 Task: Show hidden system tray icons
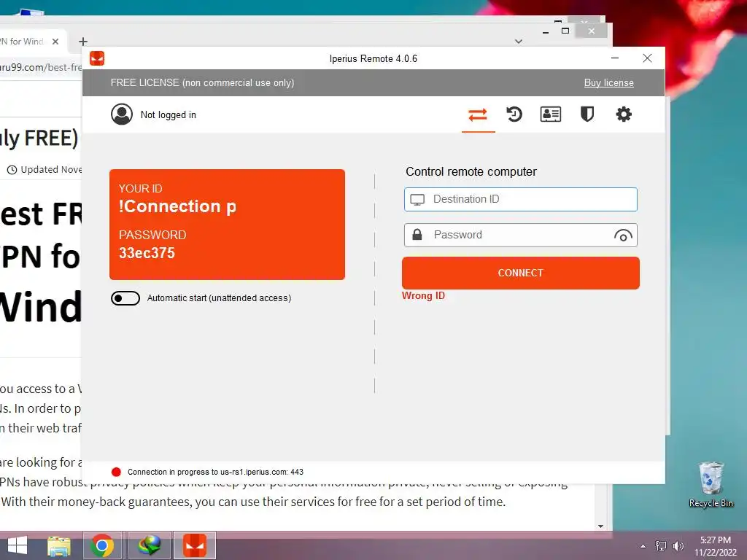pos(643,546)
